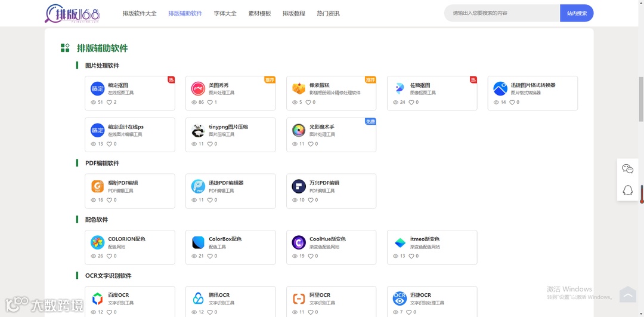Open the 迅捷图片格式转换器 title link
Image resolution: width=644 pixels, height=317 pixels.
coord(533,85)
